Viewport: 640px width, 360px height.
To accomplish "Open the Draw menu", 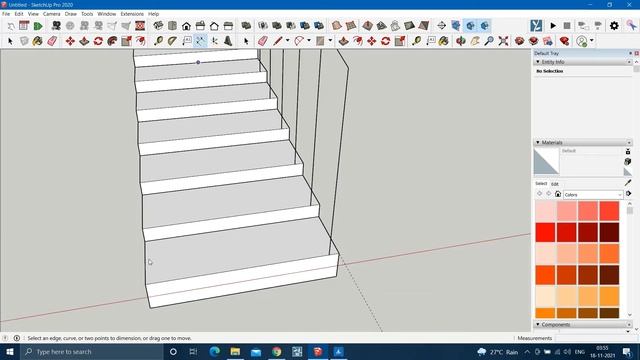I will pos(71,14).
